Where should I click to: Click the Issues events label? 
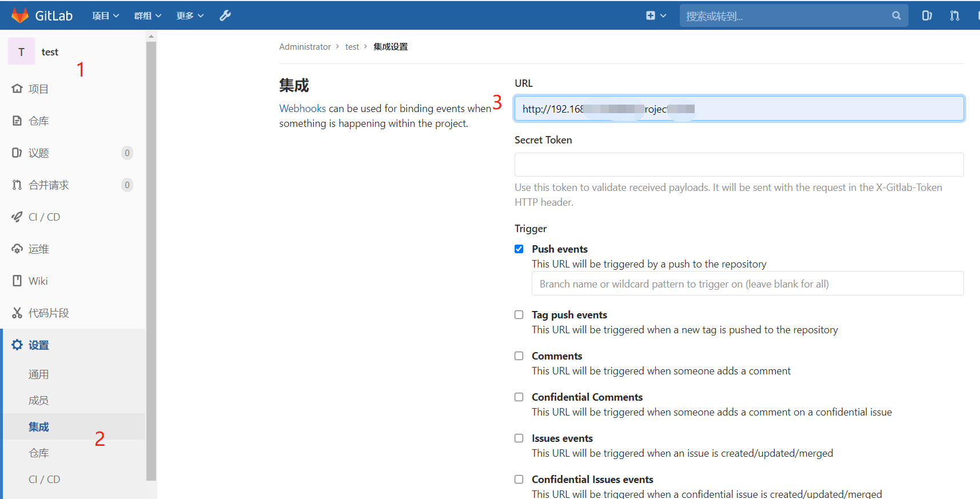click(x=562, y=438)
